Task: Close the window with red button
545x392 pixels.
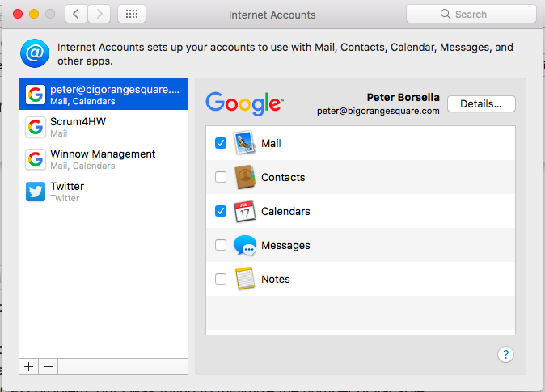Action: pyautogui.click(x=18, y=14)
